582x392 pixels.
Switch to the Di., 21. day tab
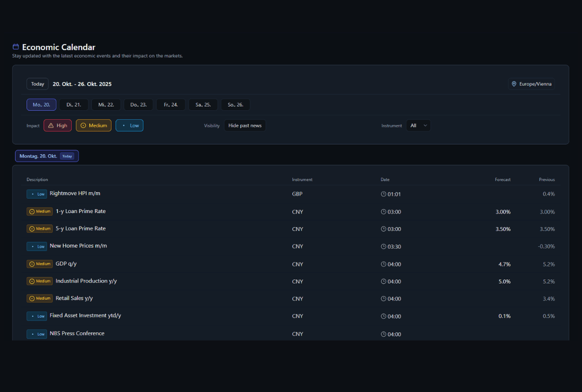point(74,105)
